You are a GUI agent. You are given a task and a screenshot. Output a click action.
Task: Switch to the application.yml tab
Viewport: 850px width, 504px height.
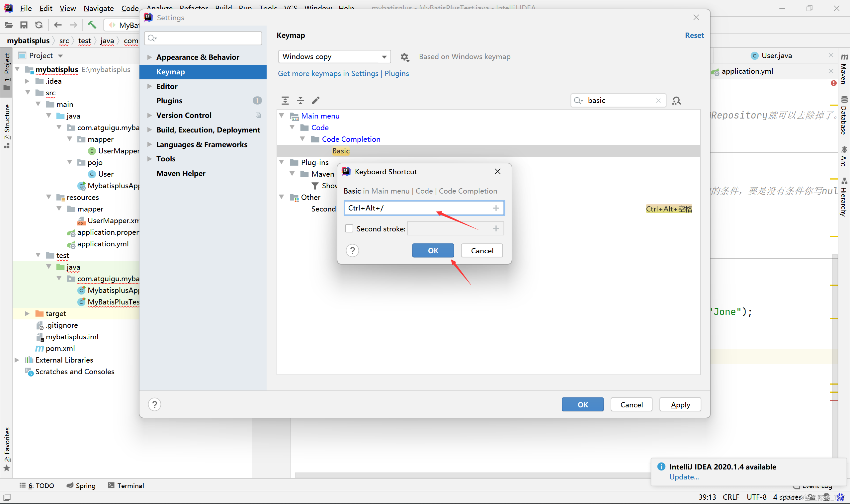point(747,71)
